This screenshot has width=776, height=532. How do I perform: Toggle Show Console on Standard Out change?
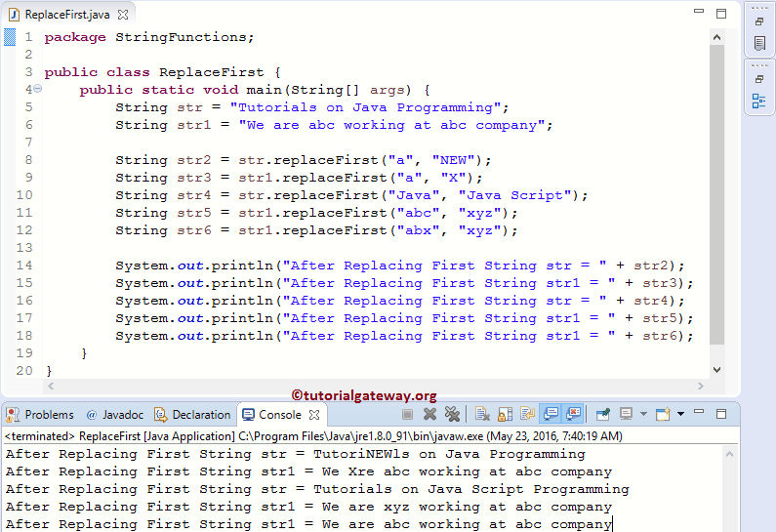[551, 414]
